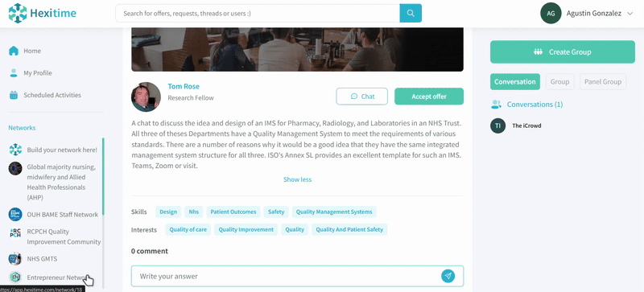Click the offer banner photo
The height and width of the screenshot is (292, 644).
pos(297,49)
